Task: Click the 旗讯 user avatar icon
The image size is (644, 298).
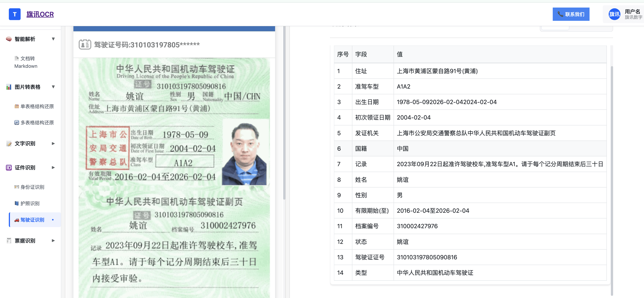Action: (x=614, y=14)
